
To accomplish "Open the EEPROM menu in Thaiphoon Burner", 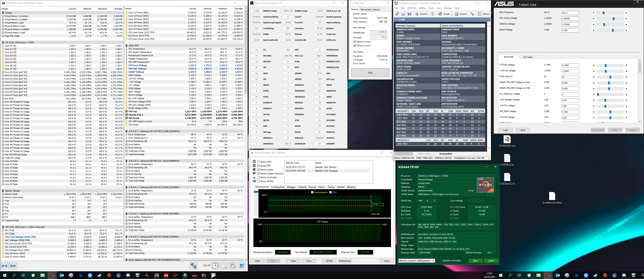I will coord(412,8).
